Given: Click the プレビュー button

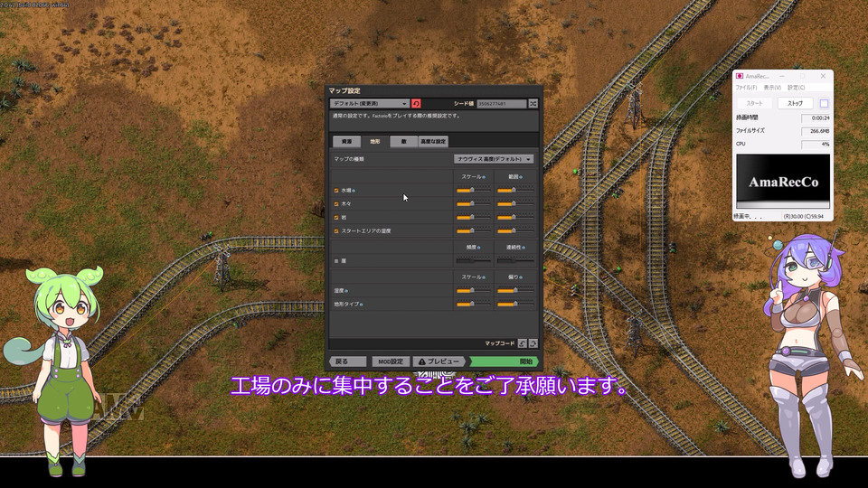Looking at the screenshot, I should pyautogui.click(x=440, y=361).
